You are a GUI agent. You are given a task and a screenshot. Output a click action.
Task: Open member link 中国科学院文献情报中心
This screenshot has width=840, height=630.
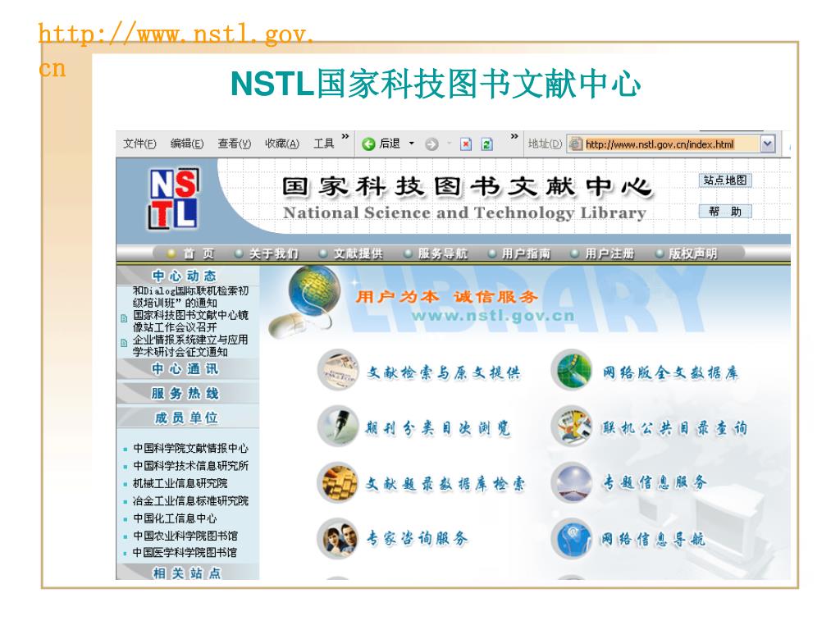coord(190,448)
